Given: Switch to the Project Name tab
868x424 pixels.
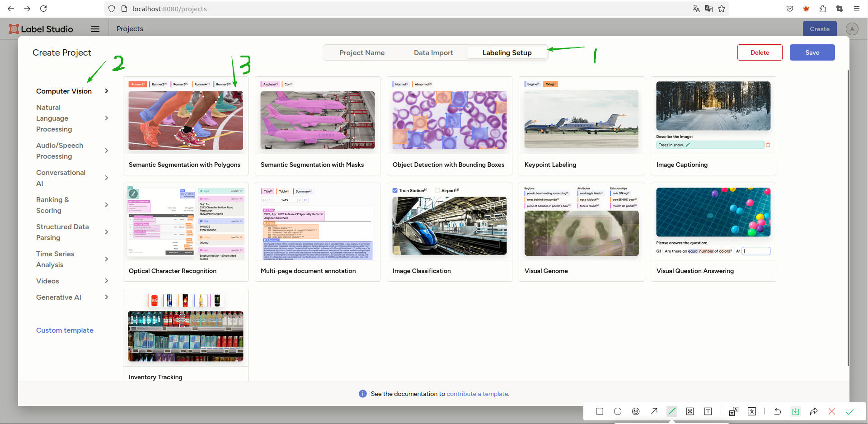Looking at the screenshot, I should tap(362, 53).
